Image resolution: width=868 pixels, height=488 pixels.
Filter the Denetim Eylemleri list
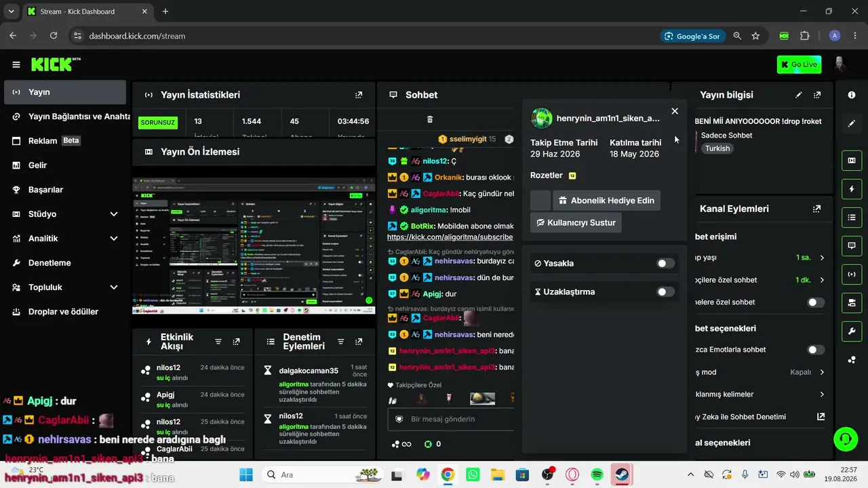coord(340,342)
